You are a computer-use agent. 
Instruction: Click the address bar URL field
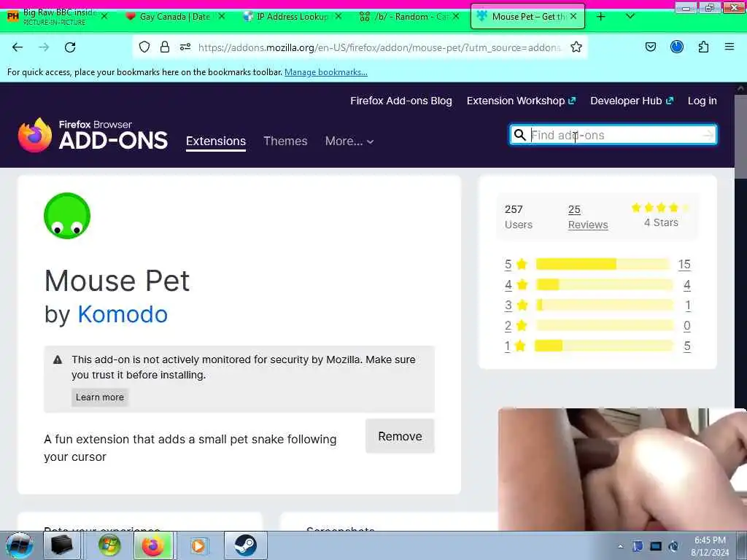(x=379, y=47)
